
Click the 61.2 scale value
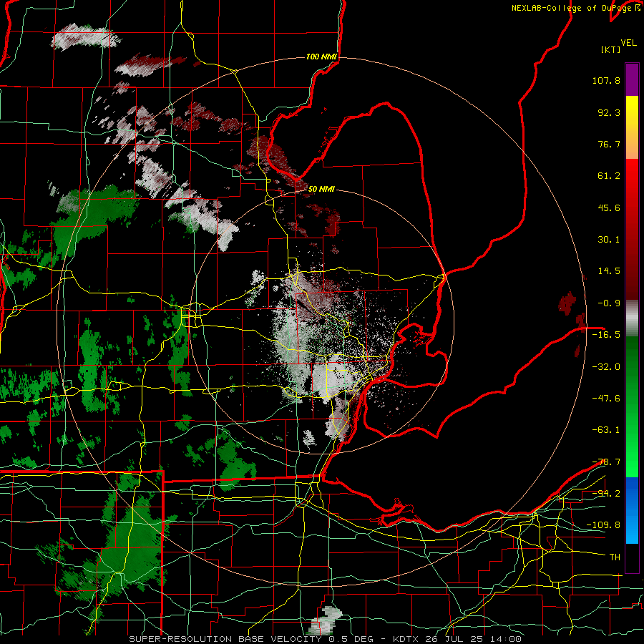click(x=609, y=176)
